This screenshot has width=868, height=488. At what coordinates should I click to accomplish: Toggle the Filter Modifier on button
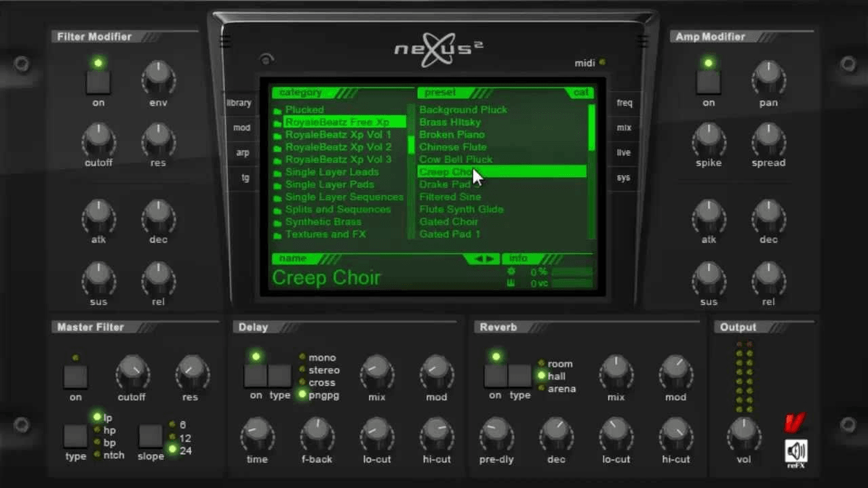pos(98,82)
